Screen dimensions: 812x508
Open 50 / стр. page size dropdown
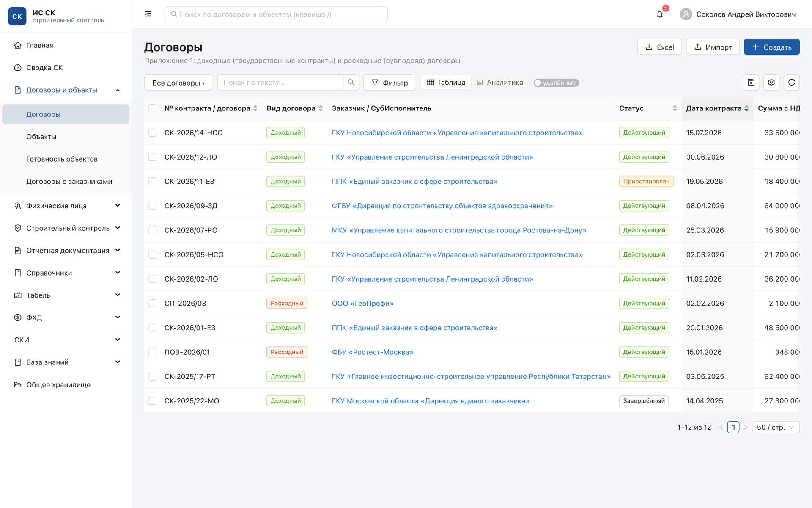pyautogui.click(x=776, y=427)
